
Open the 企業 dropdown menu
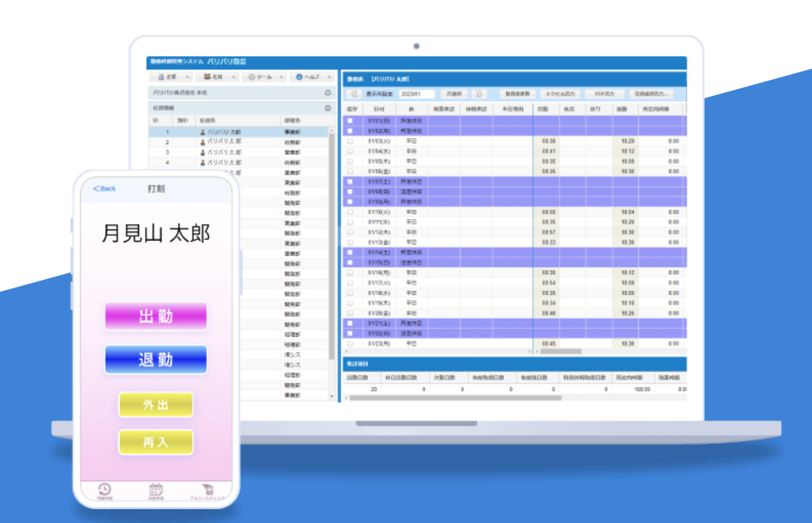(x=171, y=77)
